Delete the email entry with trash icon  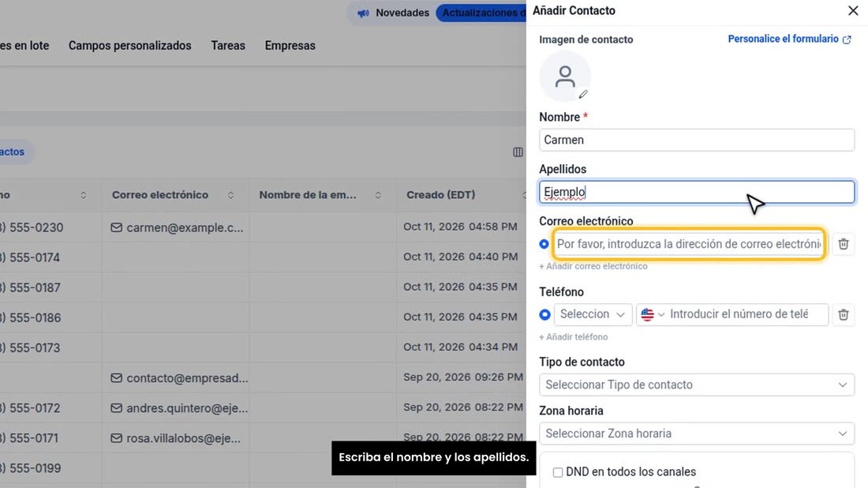click(843, 244)
